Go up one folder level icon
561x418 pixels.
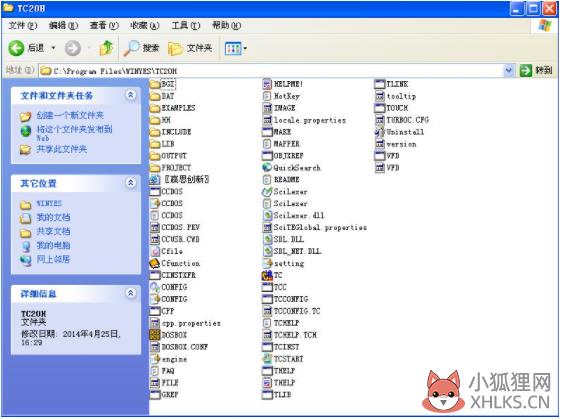[106, 48]
